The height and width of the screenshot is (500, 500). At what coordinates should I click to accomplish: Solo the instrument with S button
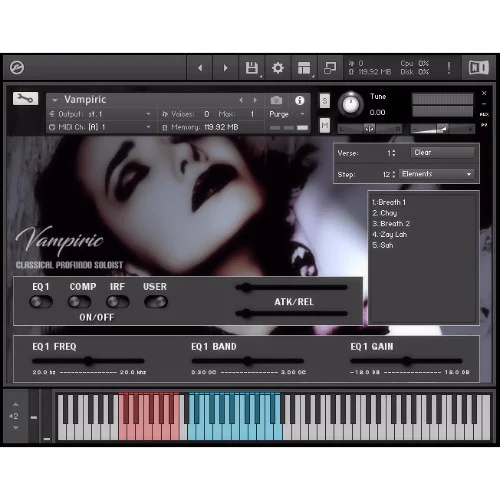click(325, 101)
